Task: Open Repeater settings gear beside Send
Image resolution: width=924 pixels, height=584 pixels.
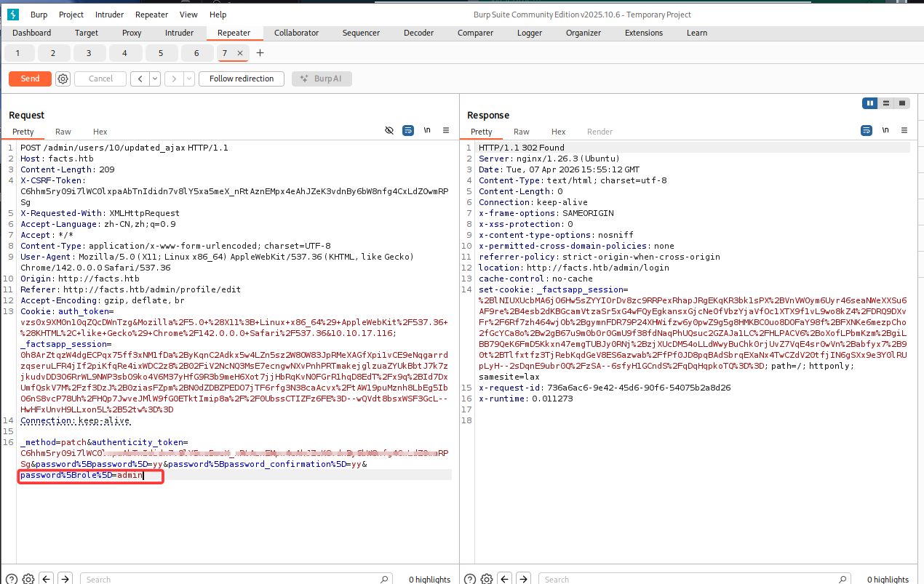Action: 63,79
